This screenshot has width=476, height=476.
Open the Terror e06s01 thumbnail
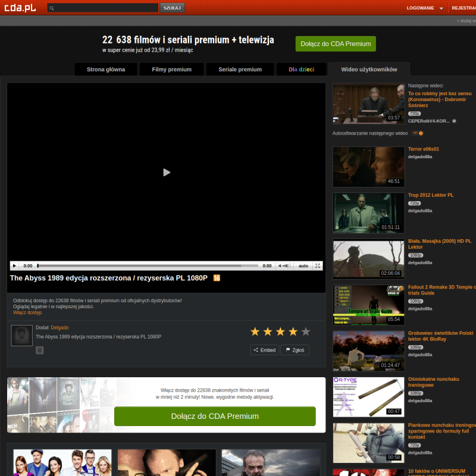(369, 167)
